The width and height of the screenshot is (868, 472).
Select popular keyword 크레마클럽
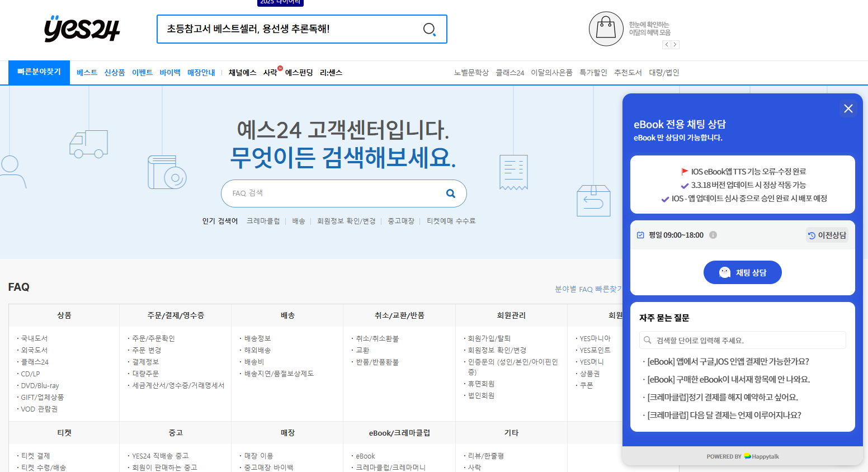[263, 221]
